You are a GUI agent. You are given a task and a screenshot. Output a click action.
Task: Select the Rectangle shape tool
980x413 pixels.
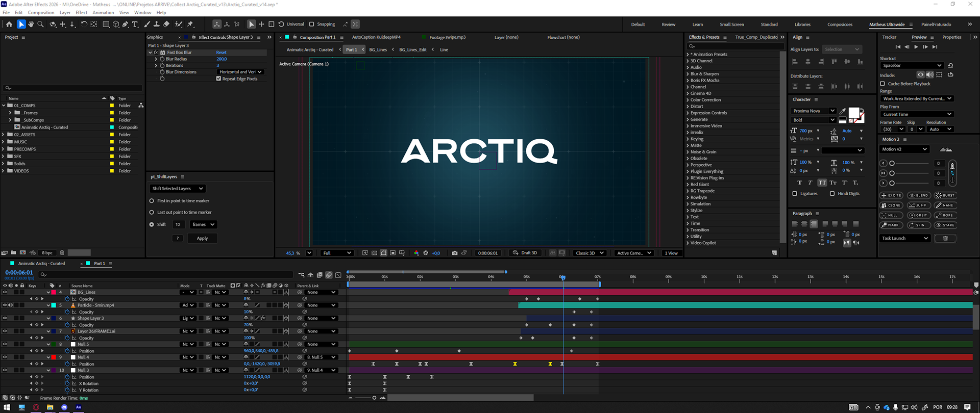pos(106,24)
